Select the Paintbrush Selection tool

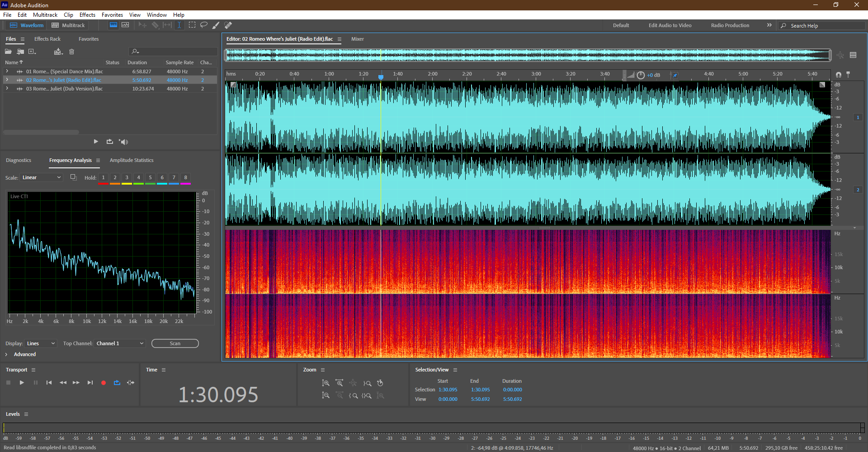click(x=216, y=25)
